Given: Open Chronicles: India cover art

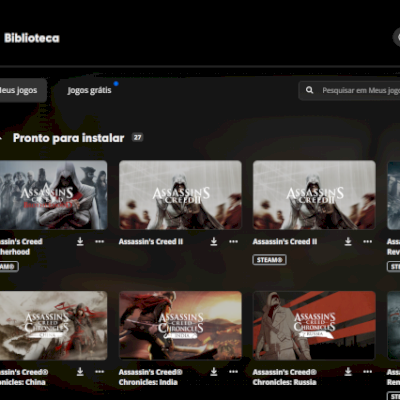Looking at the screenshot, I should click(x=180, y=325).
